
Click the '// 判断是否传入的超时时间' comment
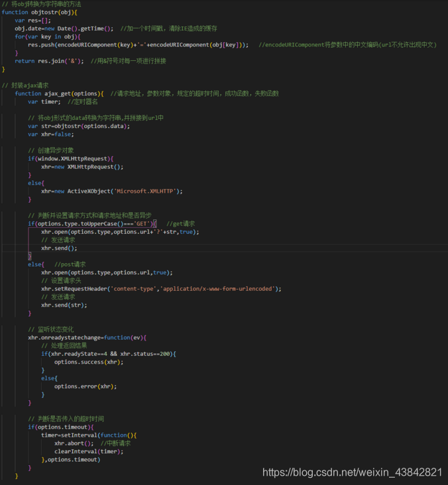[x=66, y=419]
